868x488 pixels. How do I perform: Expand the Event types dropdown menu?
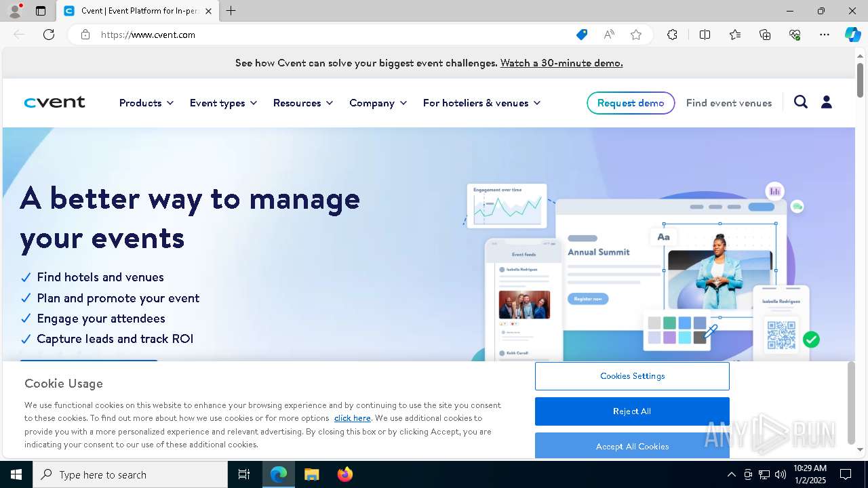(x=223, y=103)
